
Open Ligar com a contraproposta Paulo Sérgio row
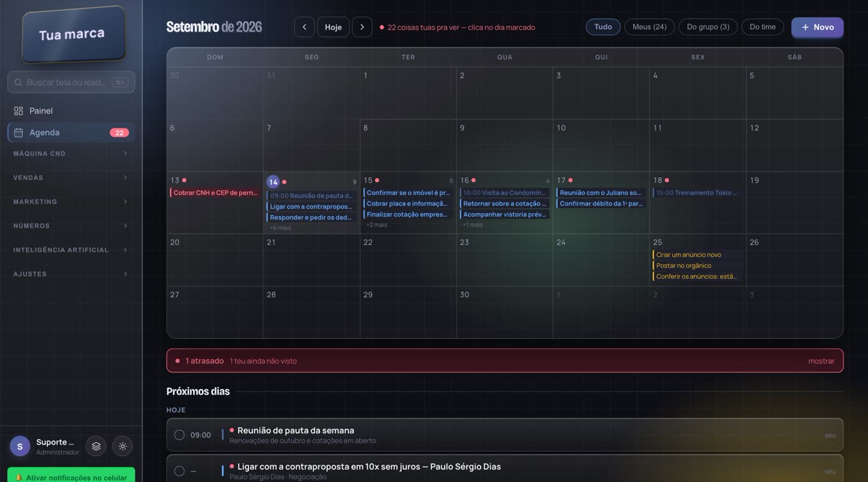[x=505, y=469]
